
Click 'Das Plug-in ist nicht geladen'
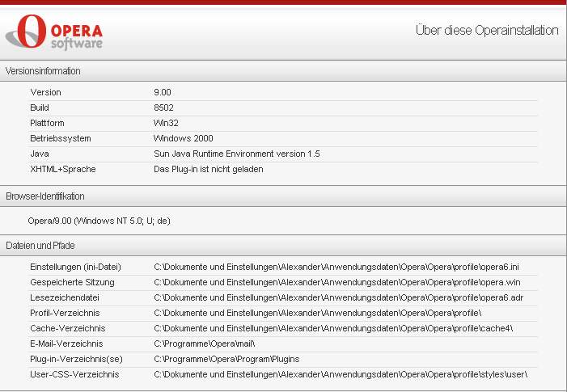click(x=209, y=169)
